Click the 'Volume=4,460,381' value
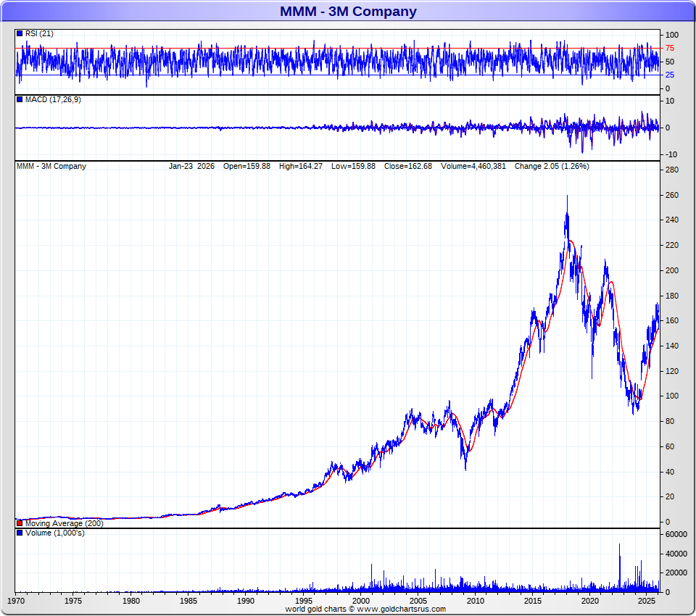The width and height of the screenshot is (696, 616). coord(473,166)
